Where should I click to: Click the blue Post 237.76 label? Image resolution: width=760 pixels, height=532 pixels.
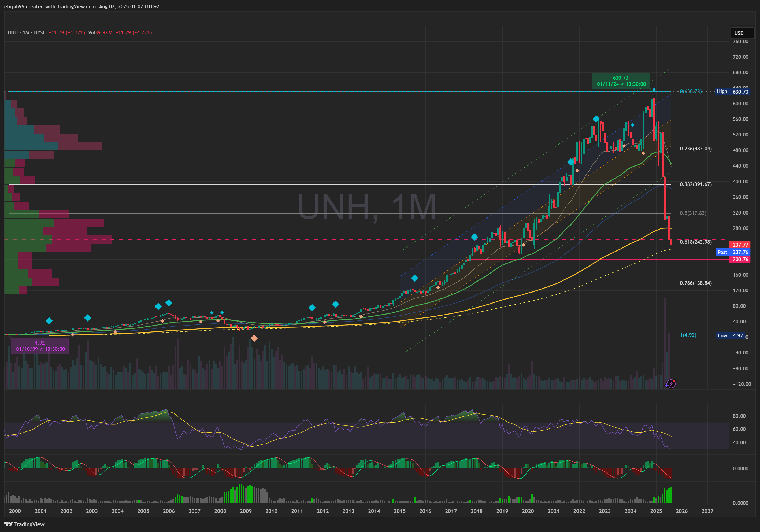click(733, 252)
